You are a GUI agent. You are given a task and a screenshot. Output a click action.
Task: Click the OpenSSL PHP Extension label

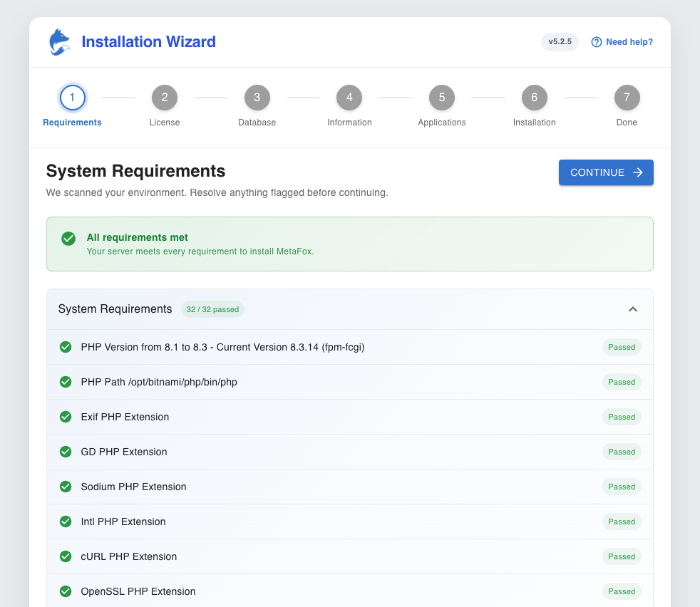tap(138, 591)
